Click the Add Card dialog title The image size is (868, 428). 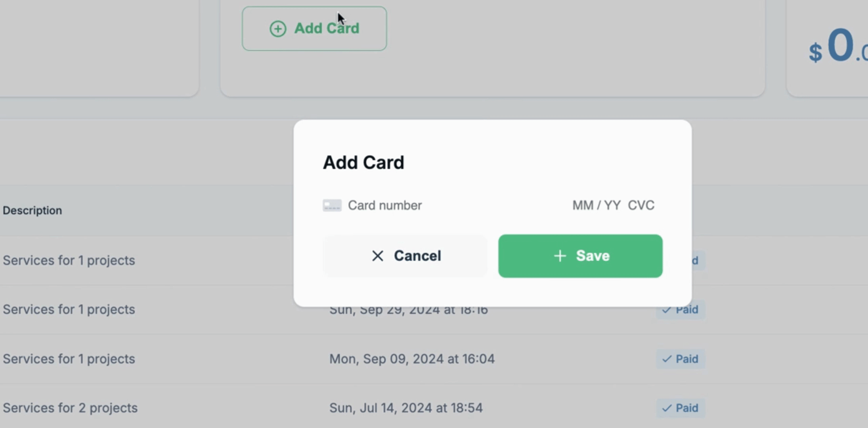pos(363,162)
